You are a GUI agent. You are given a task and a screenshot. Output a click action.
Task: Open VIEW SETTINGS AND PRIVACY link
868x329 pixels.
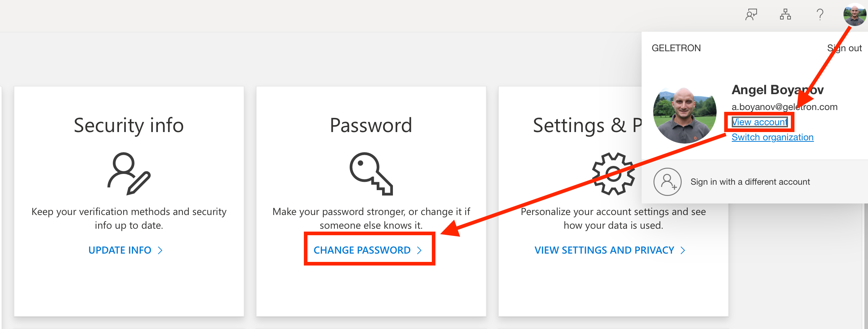pyautogui.click(x=604, y=250)
